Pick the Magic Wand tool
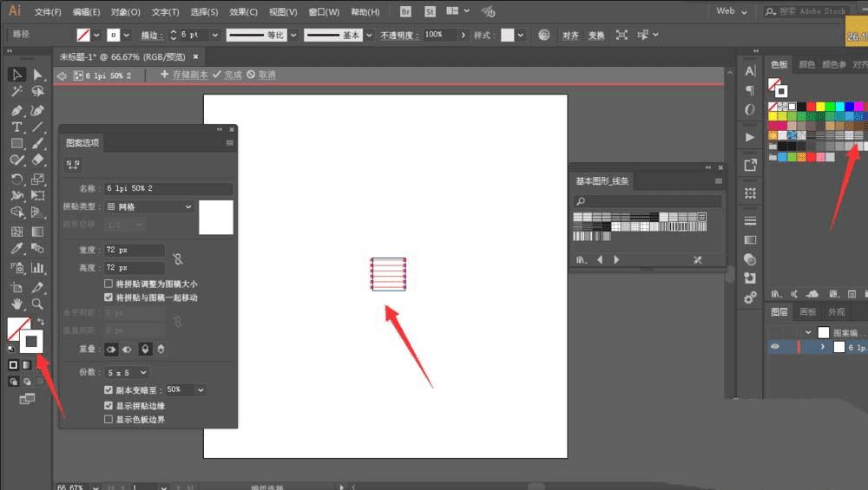 (16, 91)
